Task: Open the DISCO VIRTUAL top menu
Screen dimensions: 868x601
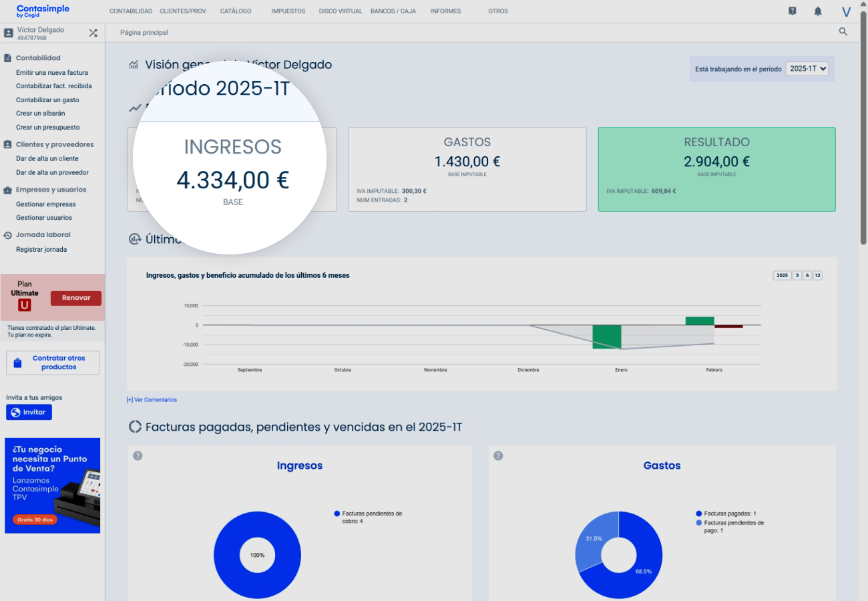Action: (x=341, y=11)
